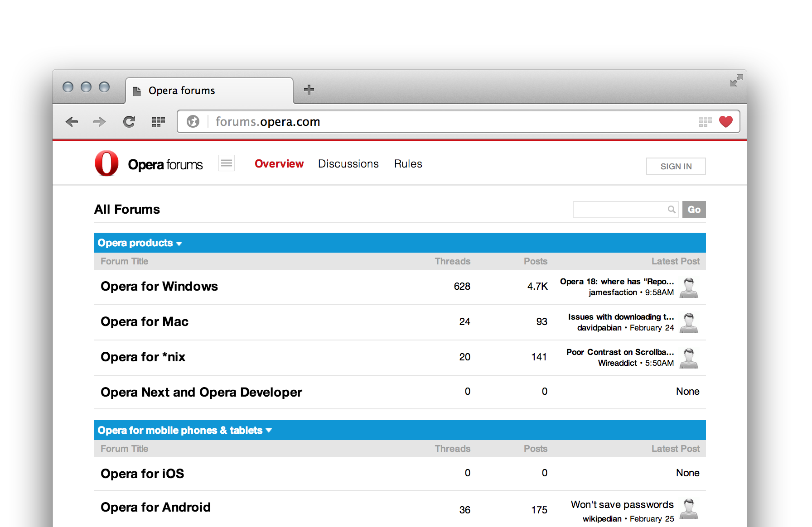Click the Go search button
Screen dimensions: 812x527
click(694, 210)
